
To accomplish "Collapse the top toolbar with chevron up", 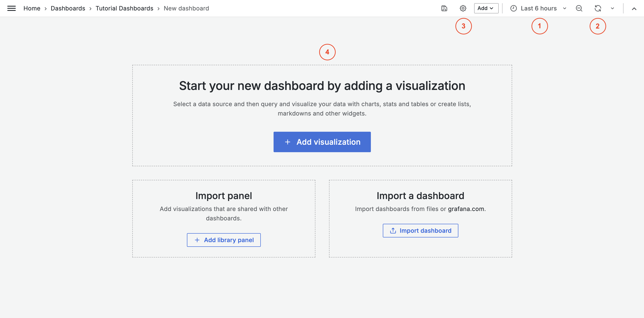I will [634, 9].
